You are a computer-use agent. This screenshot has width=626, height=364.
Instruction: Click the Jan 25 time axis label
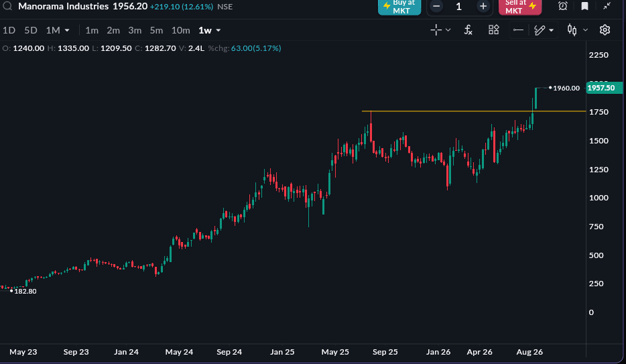tap(282, 352)
